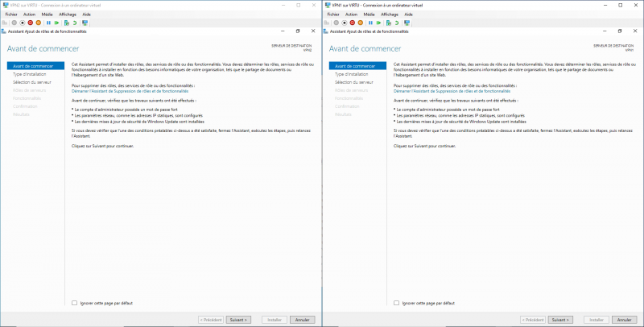Click 'SERVEUR DE DESTINATION' label in VPN1

[x=613, y=46]
